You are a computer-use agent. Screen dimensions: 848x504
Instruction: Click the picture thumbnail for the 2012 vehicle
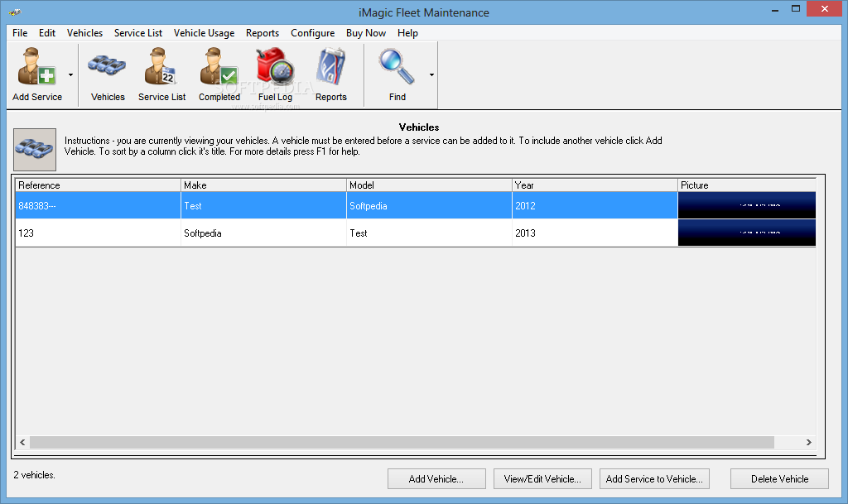coord(747,205)
